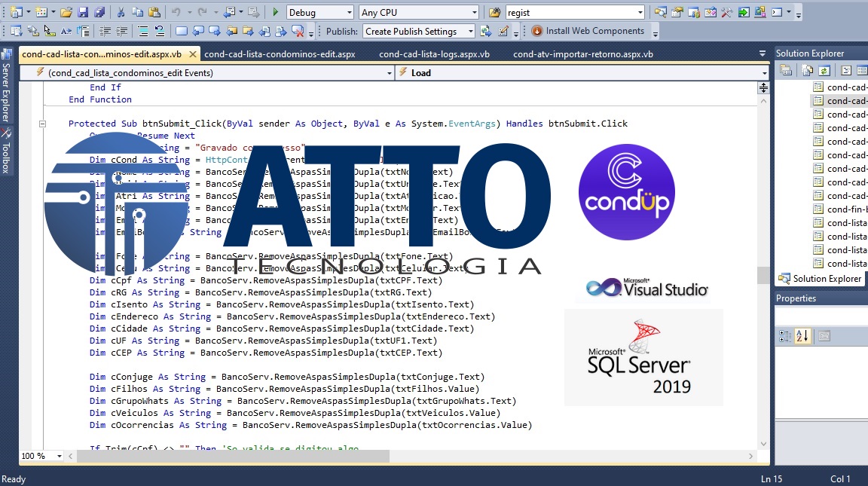The height and width of the screenshot is (486, 868).
Task: Select the highlighted second cond-cad file in Solution Explorer
Action: click(x=840, y=101)
